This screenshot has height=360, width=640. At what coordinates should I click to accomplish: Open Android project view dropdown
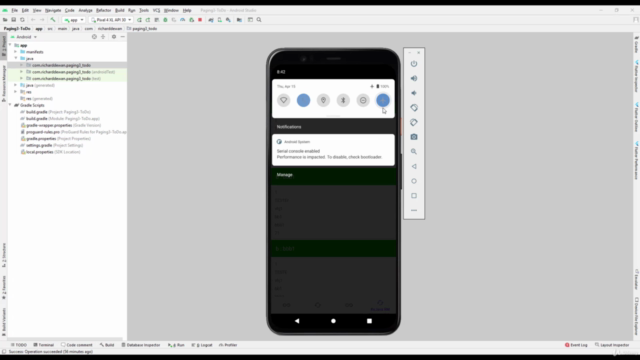click(24, 37)
